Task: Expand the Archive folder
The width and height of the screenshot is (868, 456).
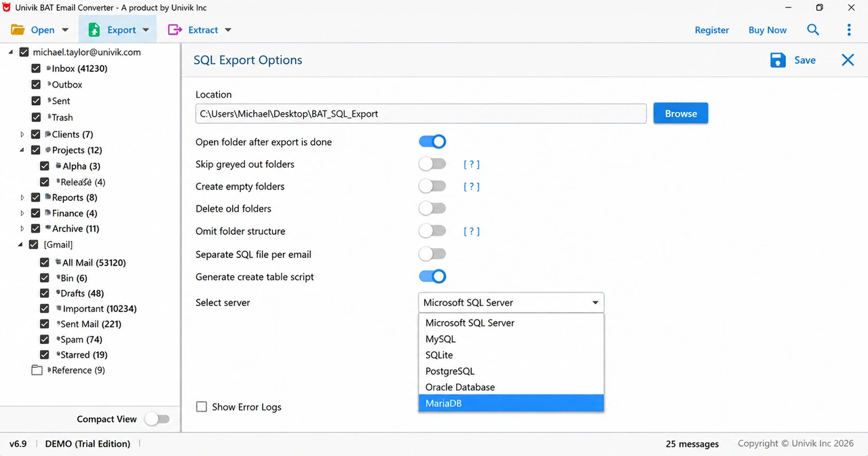Action: click(22, 229)
